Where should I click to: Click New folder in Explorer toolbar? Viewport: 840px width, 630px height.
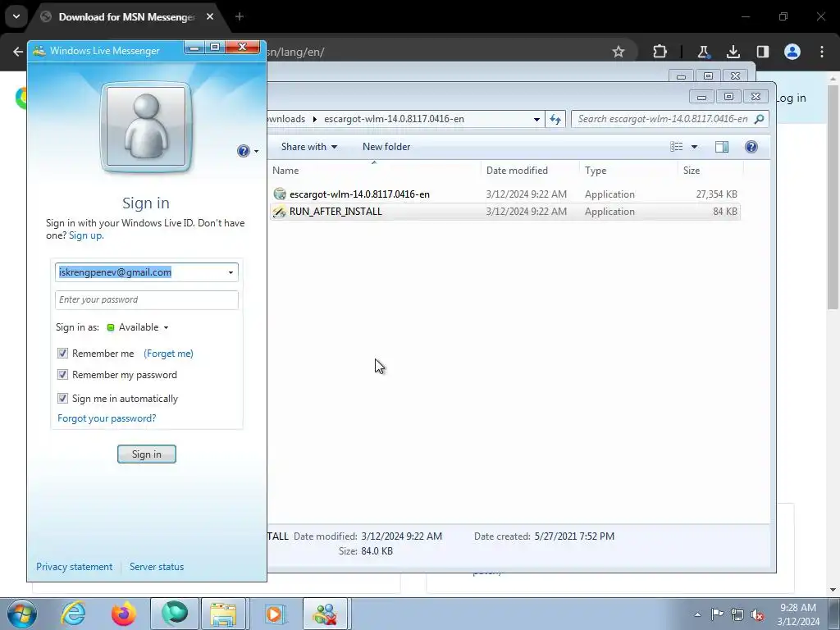[386, 147]
